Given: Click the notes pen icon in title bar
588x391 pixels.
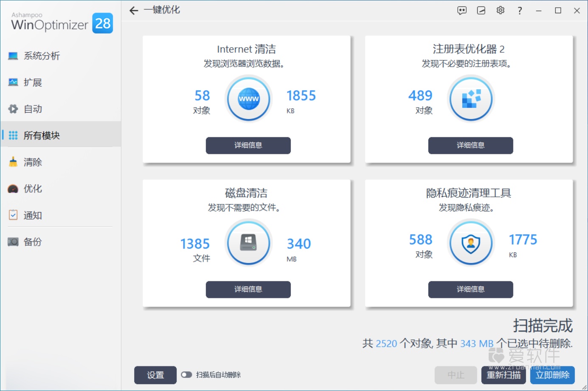Looking at the screenshot, I should point(481,10).
